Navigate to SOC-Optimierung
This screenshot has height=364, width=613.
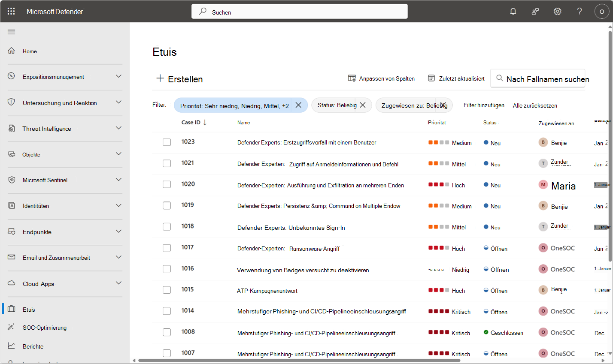(45, 327)
